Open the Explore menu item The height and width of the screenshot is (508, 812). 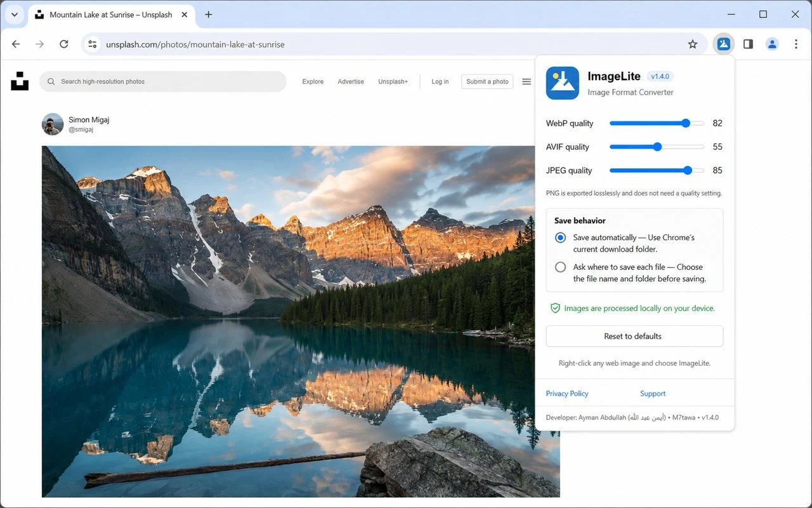click(313, 81)
